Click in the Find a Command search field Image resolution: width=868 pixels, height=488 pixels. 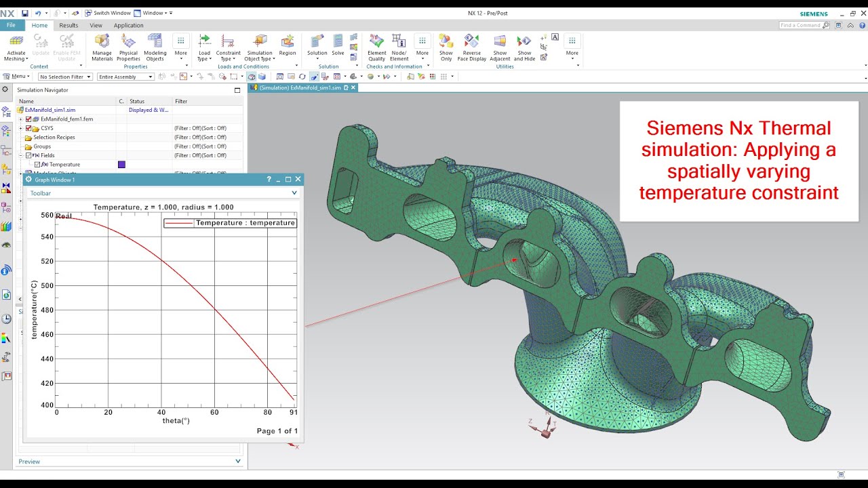point(800,25)
